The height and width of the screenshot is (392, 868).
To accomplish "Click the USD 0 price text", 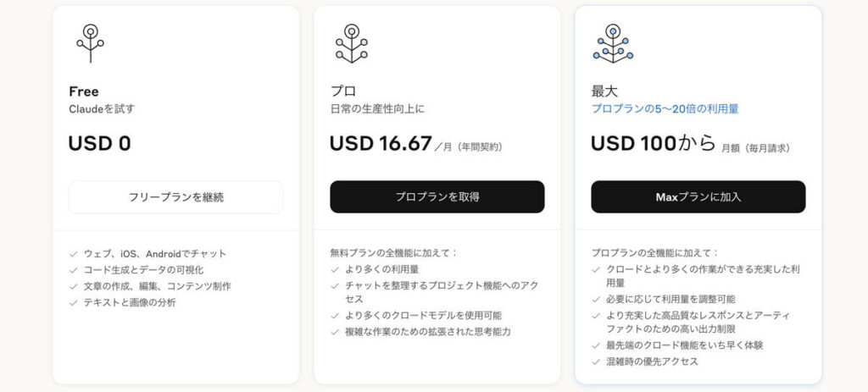I will 100,144.
